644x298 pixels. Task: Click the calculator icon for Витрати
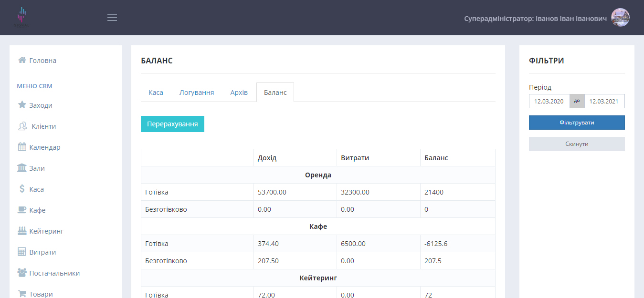[x=22, y=252]
